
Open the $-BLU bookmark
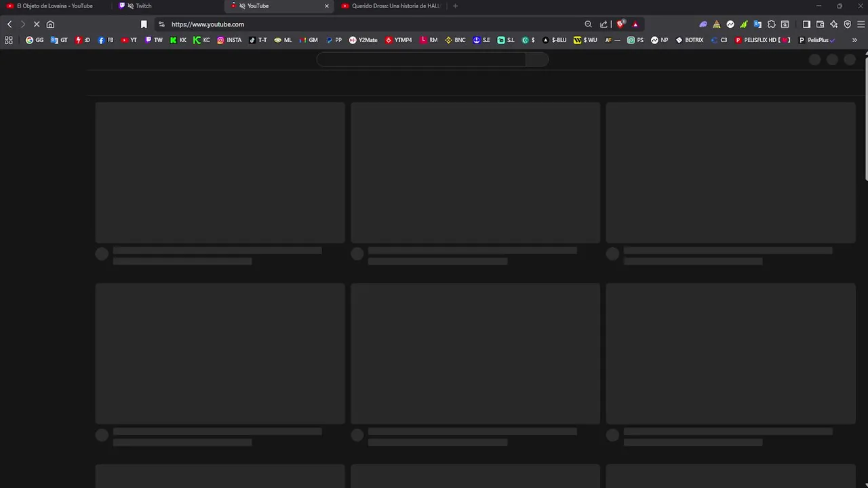click(x=554, y=40)
